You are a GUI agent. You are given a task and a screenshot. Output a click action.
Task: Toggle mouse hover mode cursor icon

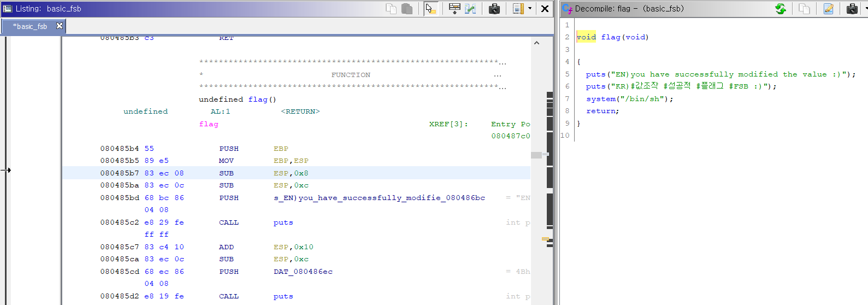pos(430,9)
